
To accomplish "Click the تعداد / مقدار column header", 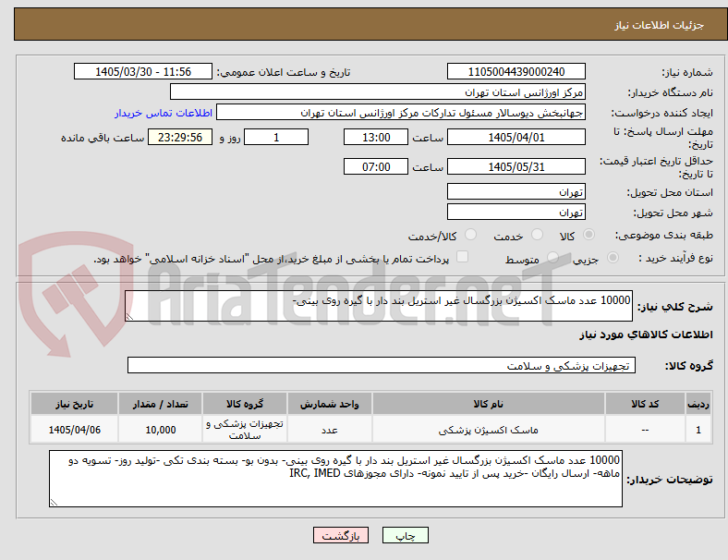I will coord(160,404).
